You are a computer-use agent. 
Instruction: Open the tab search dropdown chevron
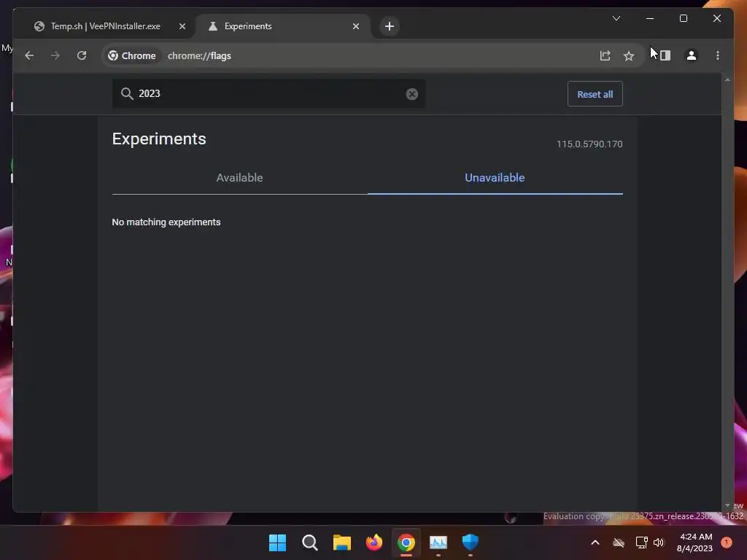[616, 18]
